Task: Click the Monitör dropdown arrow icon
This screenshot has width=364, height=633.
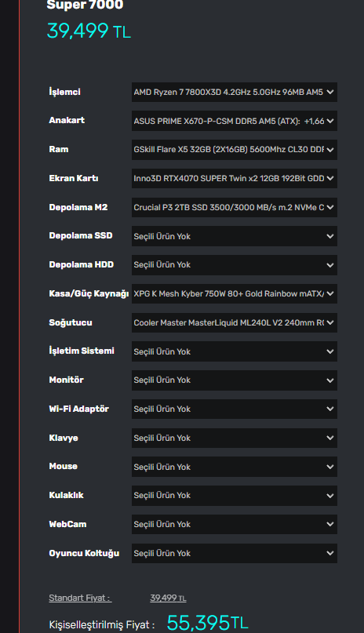Action: pos(330,380)
